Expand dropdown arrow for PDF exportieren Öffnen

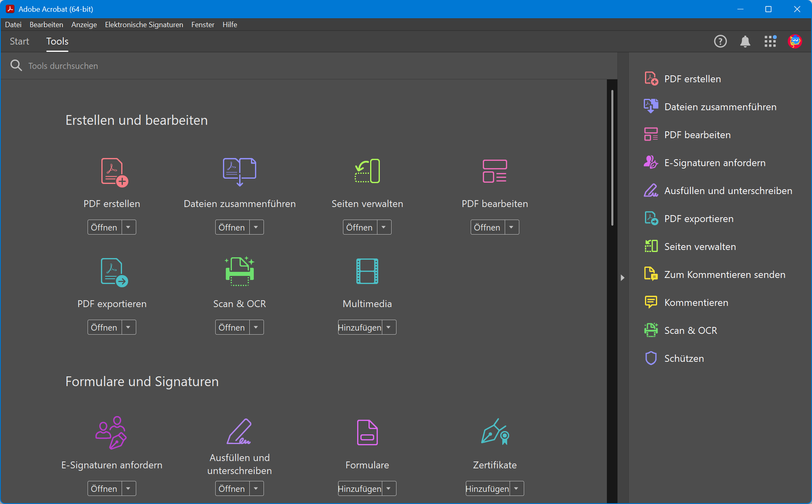(129, 327)
